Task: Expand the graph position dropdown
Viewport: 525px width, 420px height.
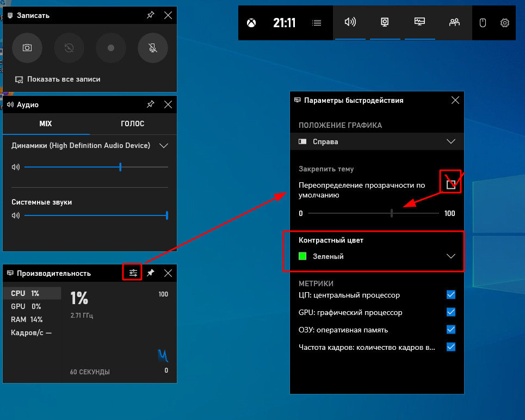Action: point(450,141)
